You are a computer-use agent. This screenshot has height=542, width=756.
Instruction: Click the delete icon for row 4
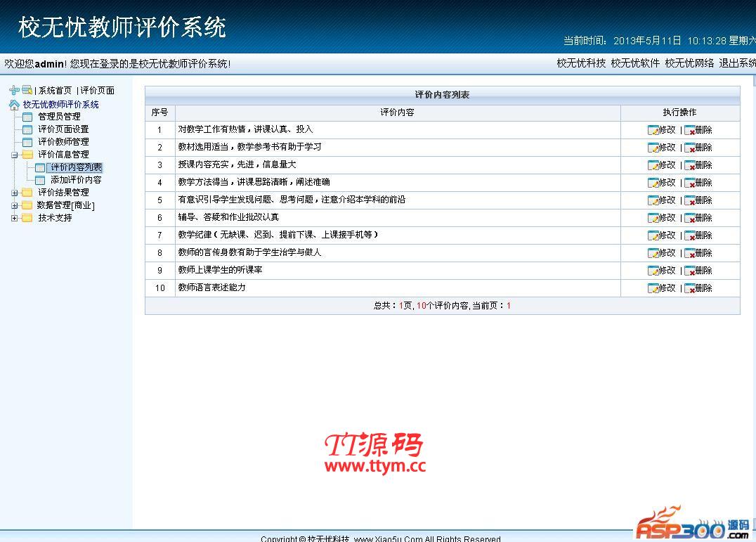(689, 183)
